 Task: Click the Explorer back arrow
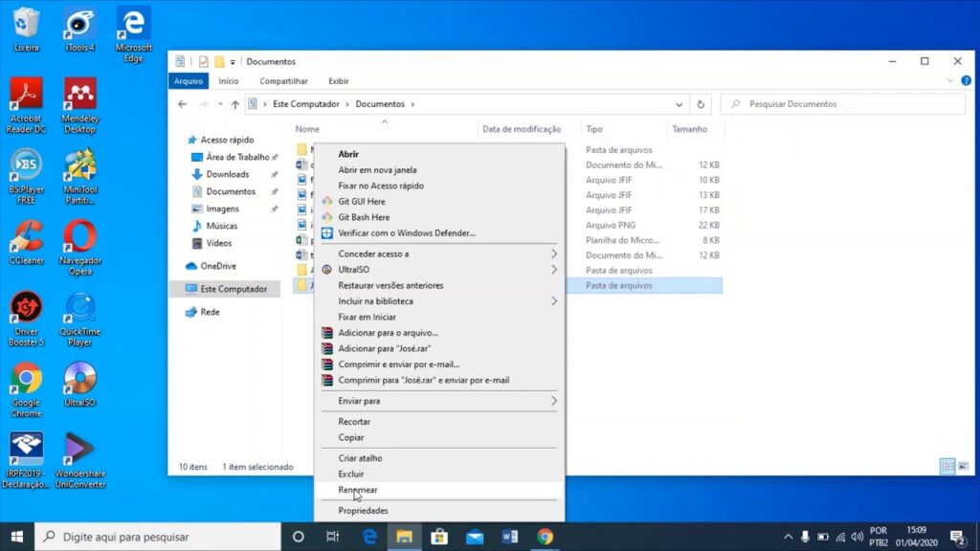coord(183,104)
